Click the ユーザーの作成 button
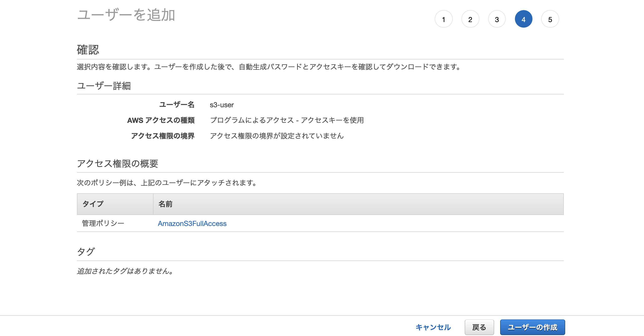 tap(532, 327)
